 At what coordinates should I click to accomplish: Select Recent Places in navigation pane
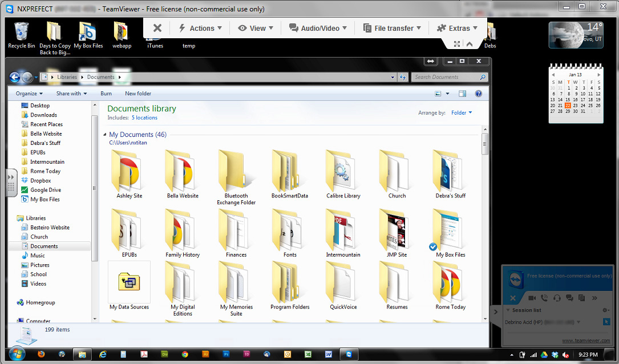click(46, 124)
